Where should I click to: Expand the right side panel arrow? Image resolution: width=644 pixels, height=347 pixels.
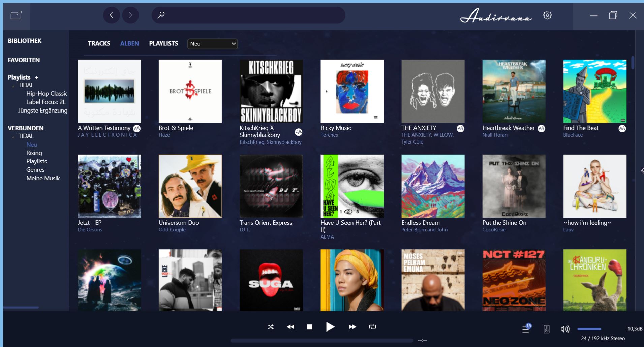point(642,171)
